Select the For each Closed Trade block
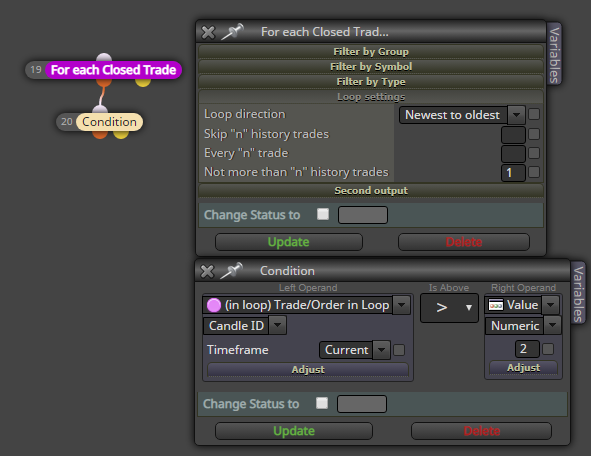This screenshot has width=591, height=456. (113, 70)
